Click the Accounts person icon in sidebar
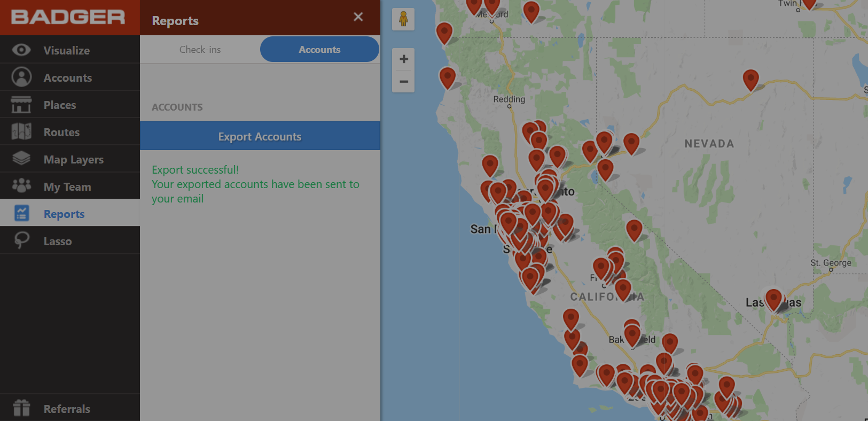868x421 pixels. tap(21, 77)
